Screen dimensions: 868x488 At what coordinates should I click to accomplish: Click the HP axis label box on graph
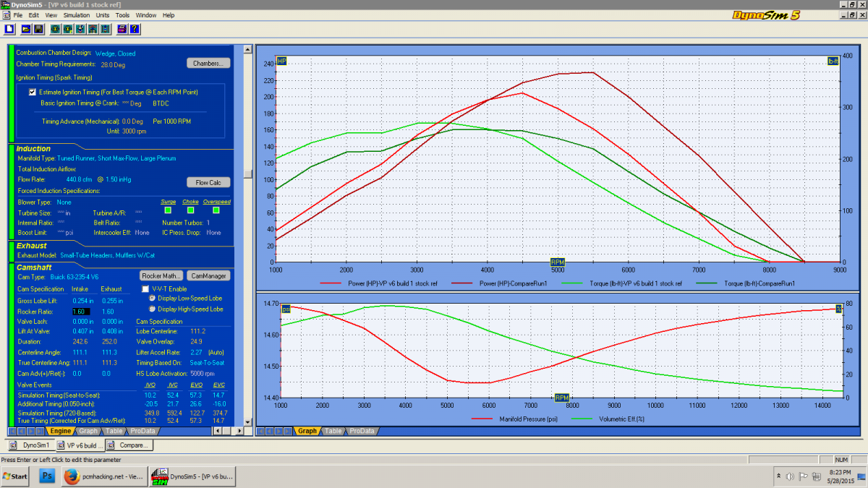281,61
